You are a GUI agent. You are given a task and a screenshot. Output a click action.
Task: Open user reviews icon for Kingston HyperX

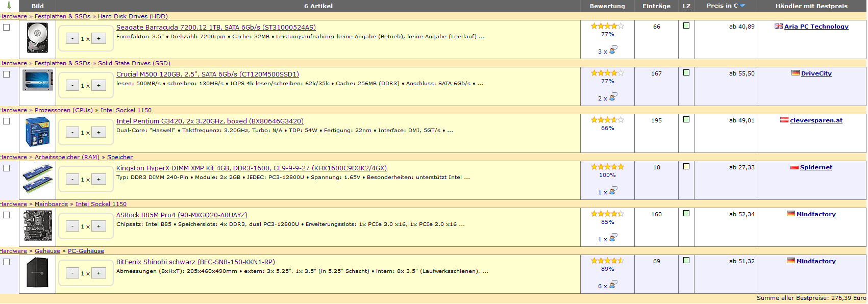[x=613, y=190]
